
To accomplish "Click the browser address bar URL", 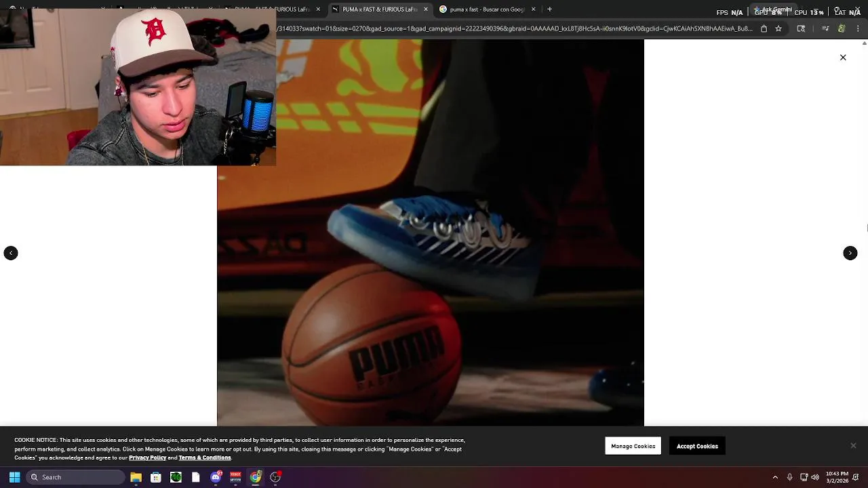I will coord(514,28).
